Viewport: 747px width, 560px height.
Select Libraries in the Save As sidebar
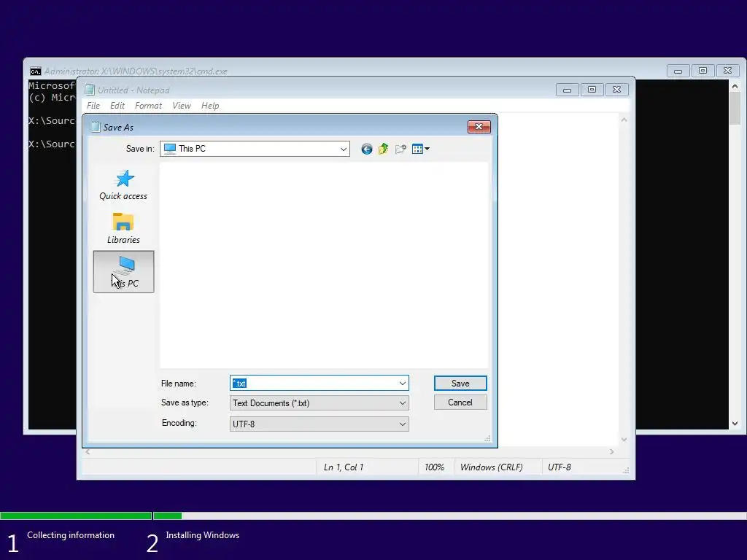pos(123,228)
